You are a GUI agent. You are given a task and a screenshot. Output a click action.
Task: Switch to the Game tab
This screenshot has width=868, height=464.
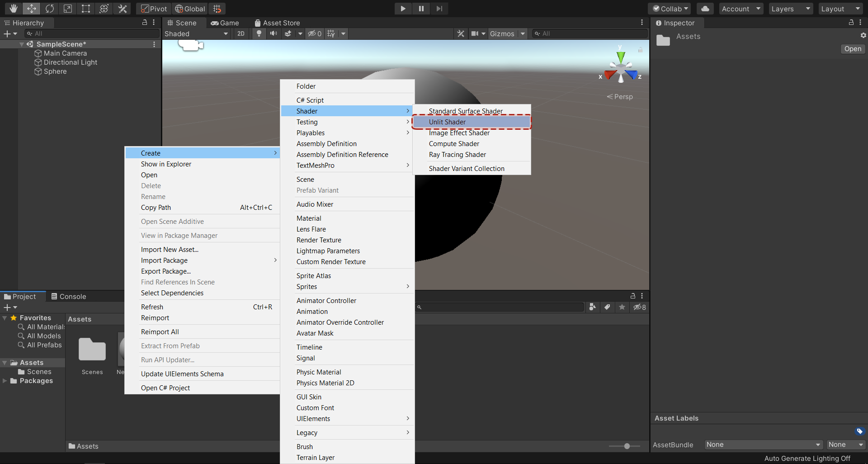(225, 23)
